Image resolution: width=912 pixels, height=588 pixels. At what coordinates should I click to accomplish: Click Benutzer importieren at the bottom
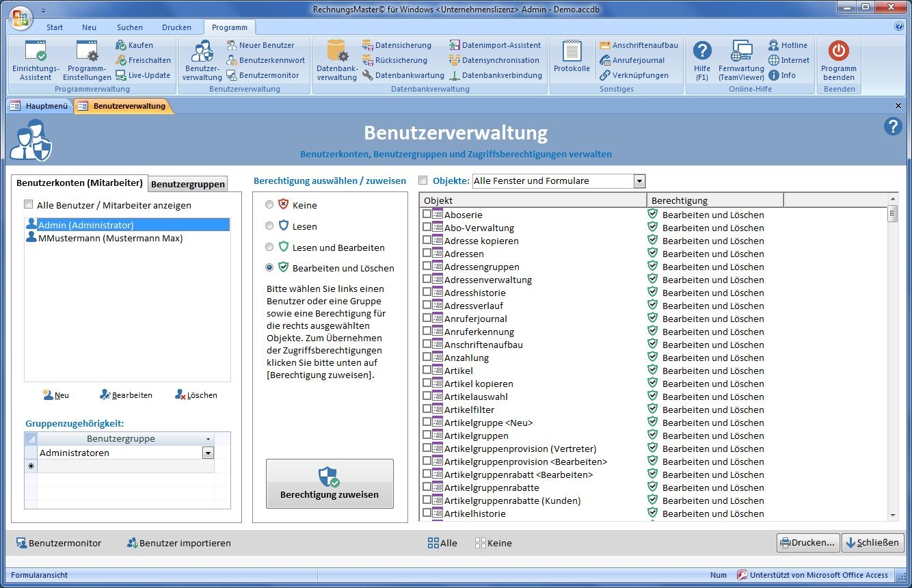(179, 543)
